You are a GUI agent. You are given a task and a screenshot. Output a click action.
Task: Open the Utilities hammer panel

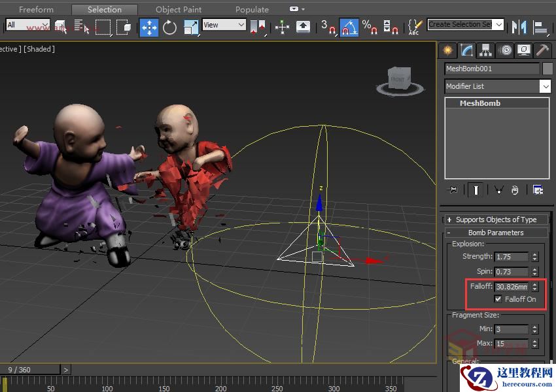click(x=542, y=50)
